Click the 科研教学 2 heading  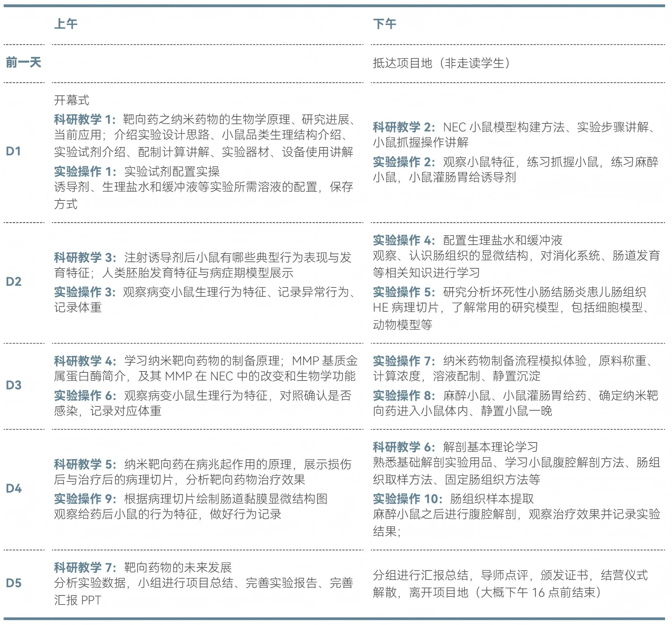click(404, 127)
